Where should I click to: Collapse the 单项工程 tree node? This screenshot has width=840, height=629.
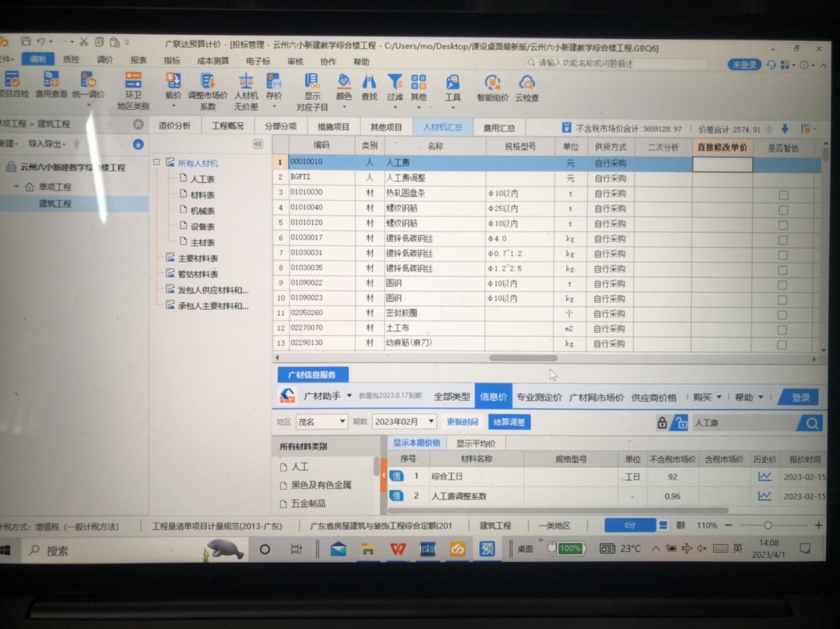(x=16, y=186)
